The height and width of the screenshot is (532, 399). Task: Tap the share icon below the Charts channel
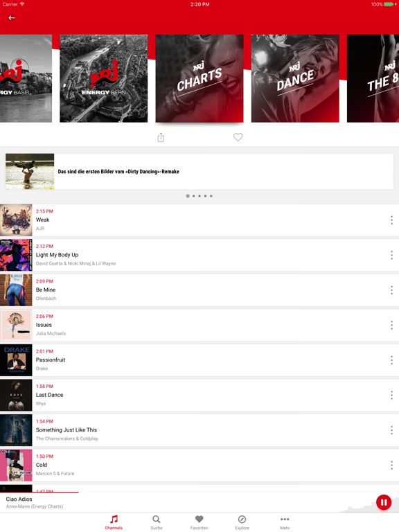point(161,137)
